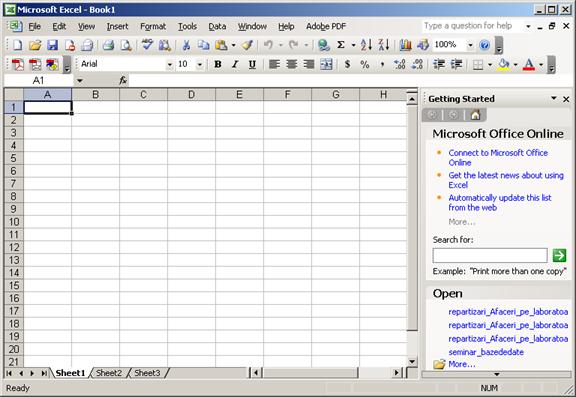Apply the Fill Color paint bucket

tap(504, 64)
